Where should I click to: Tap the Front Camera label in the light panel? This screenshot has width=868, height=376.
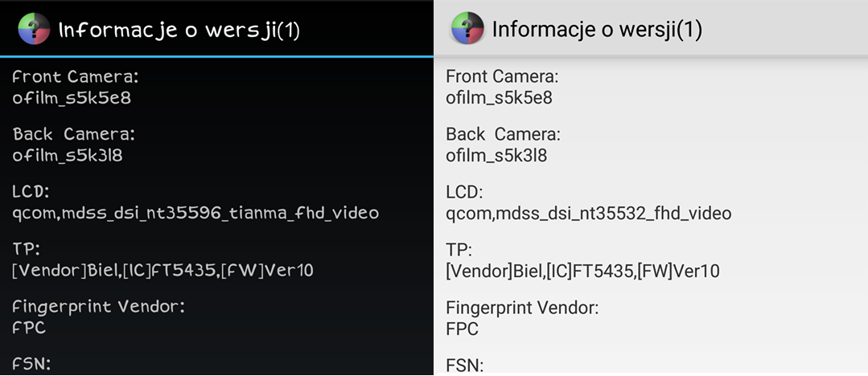click(x=502, y=77)
